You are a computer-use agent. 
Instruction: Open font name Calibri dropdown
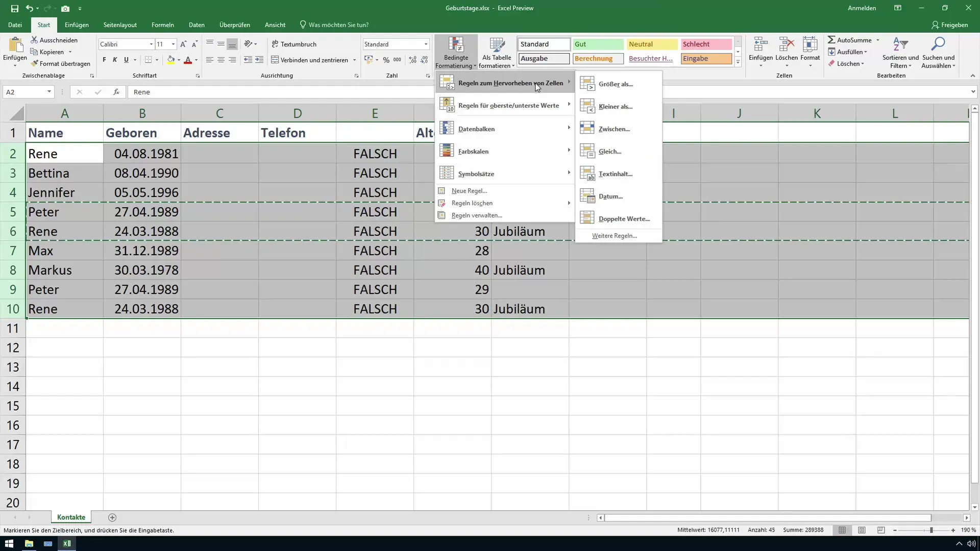151,44
